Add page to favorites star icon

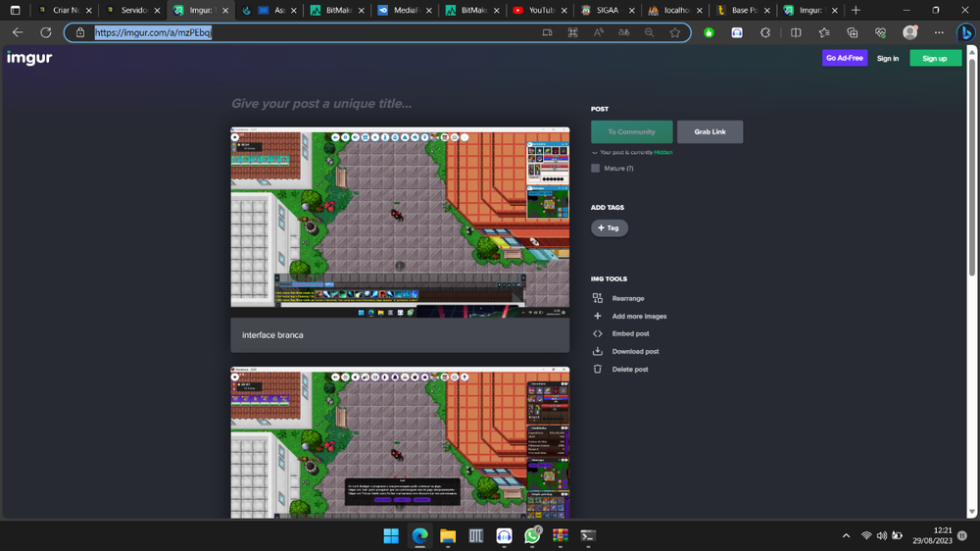coord(674,32)
